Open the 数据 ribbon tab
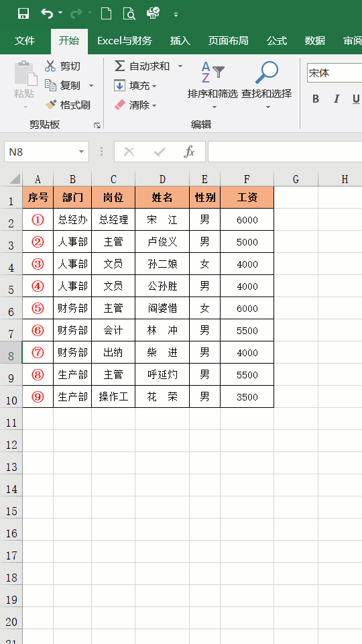This screenshot has width=362, height=644. click(x=315, y=41)
